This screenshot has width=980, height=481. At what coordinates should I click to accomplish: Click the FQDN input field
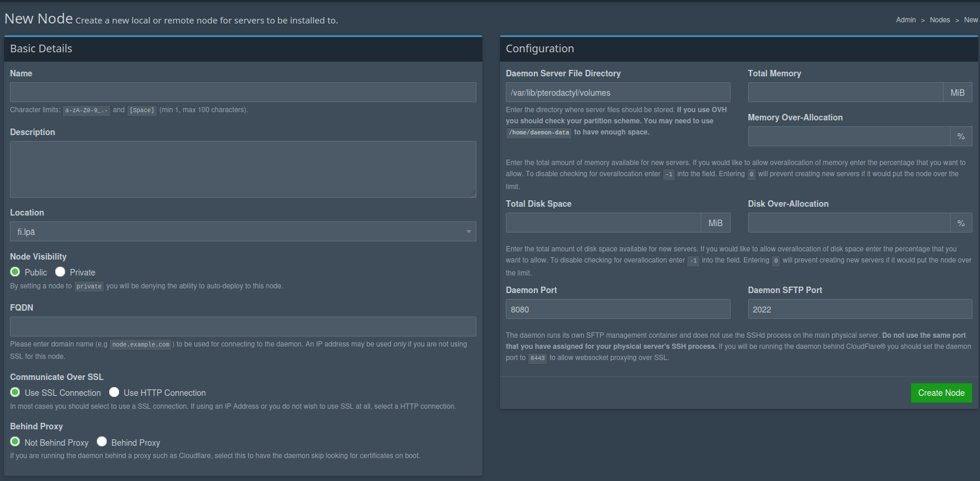[x=243, y=327]
